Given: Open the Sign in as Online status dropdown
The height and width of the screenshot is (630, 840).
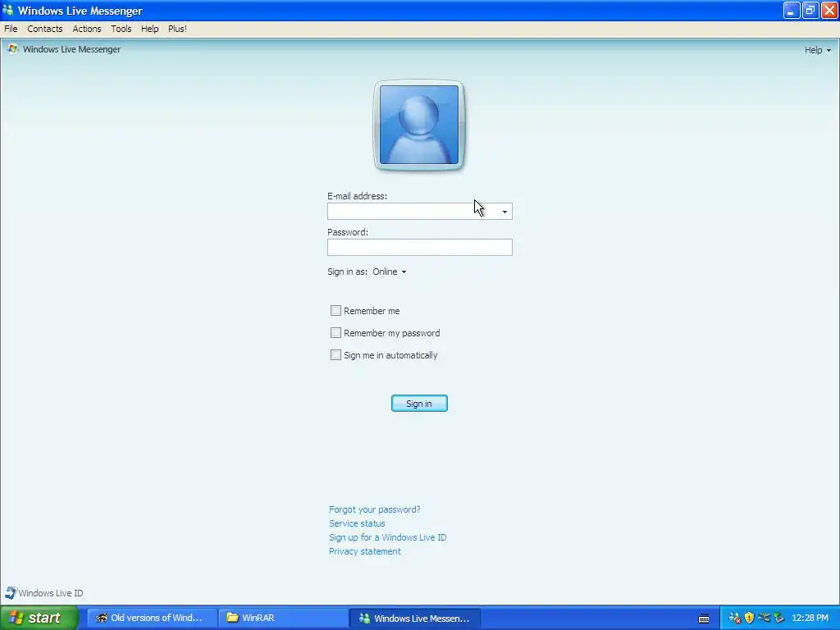Looking at the screenshot, I should pos(390,272).
